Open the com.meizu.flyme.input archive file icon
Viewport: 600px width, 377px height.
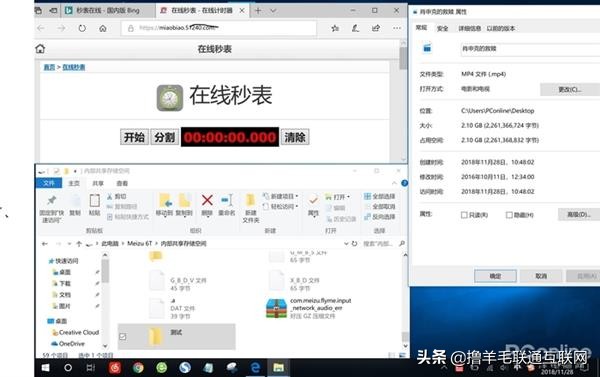pyautogui.click(x=276, y=309)
